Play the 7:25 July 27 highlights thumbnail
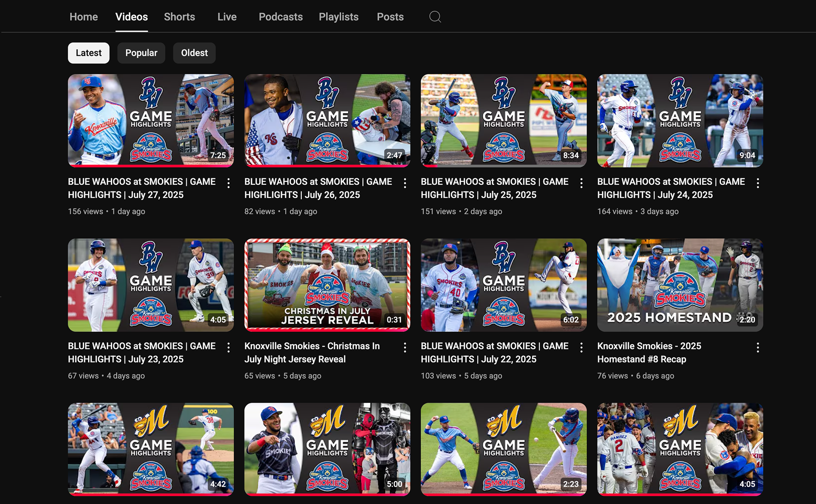 point(150,120)
